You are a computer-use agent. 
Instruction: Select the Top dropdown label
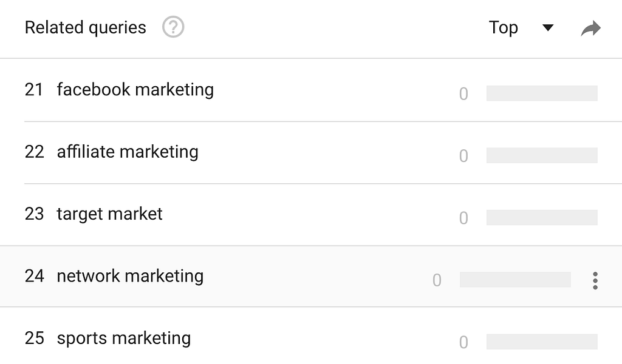(x=504, y=27)
